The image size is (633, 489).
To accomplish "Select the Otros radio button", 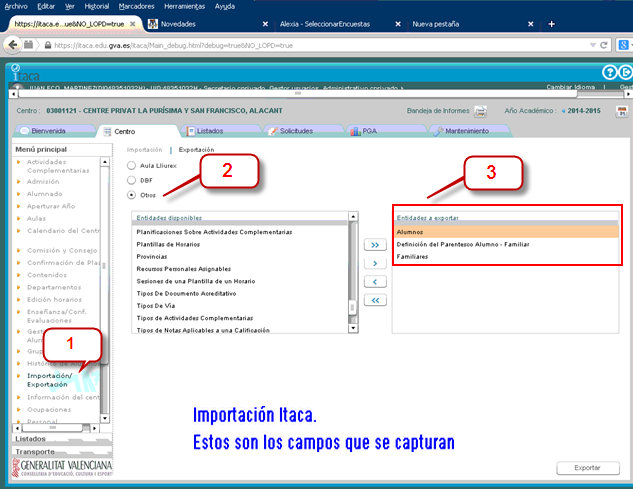I will pyautogui.click(x=131, y=195).
